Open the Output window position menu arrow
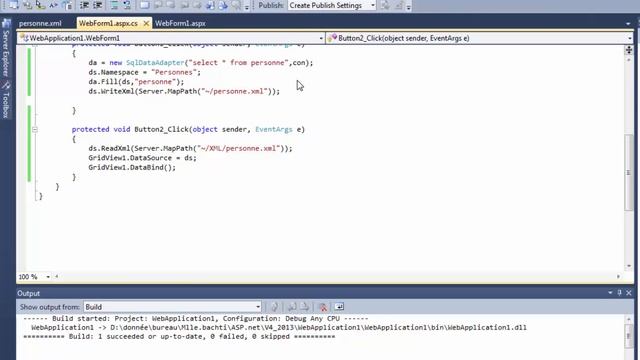 (610, 293)
